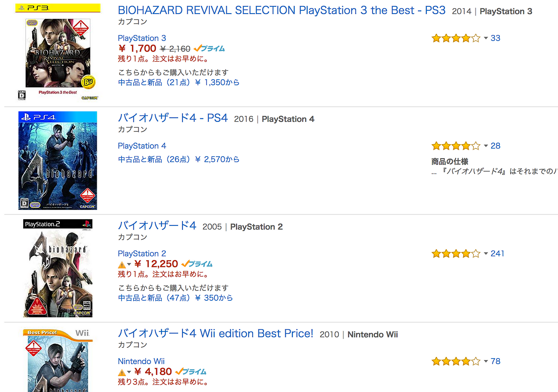Open the 中古品と新品（21点）¥1,350から offers
Image resolution: width=558 pixels, height=392 pixels.
pos(179,82)
